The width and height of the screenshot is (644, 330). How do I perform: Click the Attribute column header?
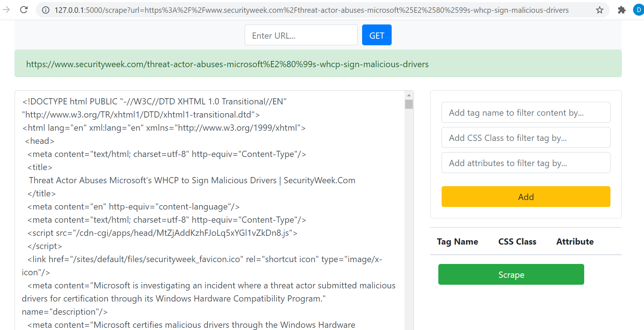575,242
